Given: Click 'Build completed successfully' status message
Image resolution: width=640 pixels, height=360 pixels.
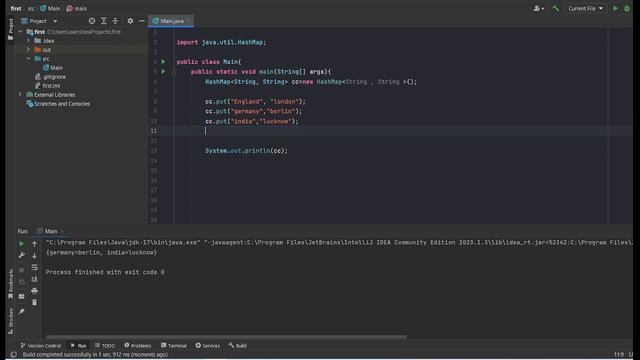Looking at the screenshot, I should coord(95,354).
